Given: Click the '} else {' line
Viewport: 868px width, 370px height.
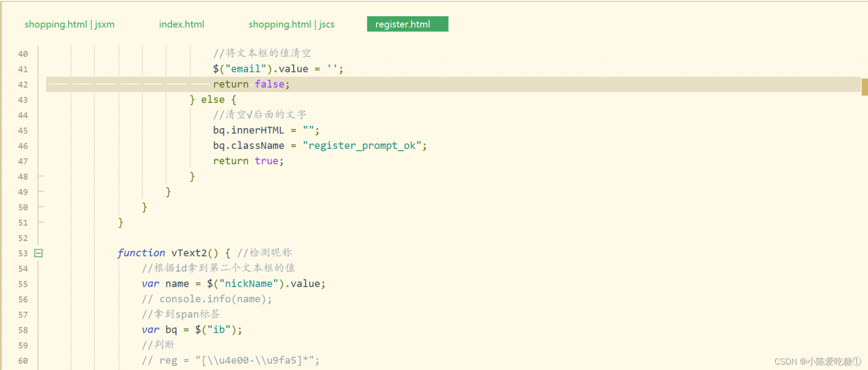Looking at the screenshot, I should (x=212, y=100).
